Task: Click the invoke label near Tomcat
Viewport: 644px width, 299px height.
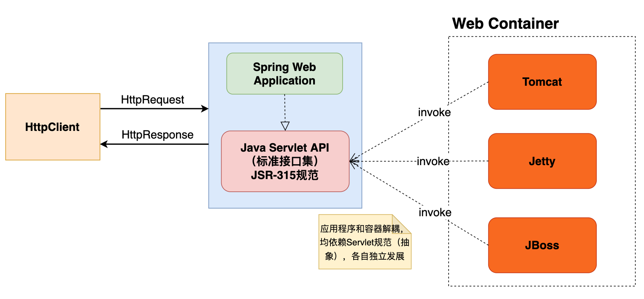Action: tap(434, 113)
